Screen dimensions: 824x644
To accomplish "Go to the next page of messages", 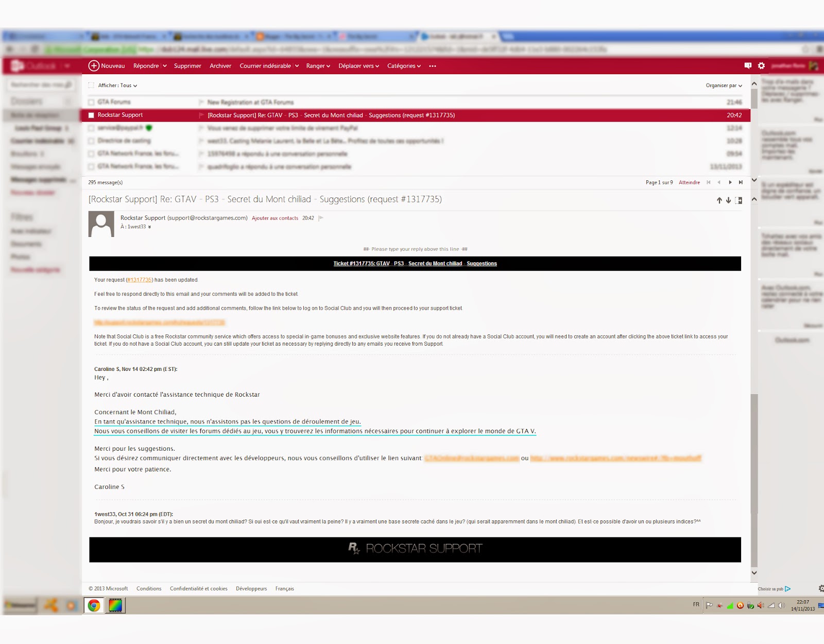I will point(730,182).
